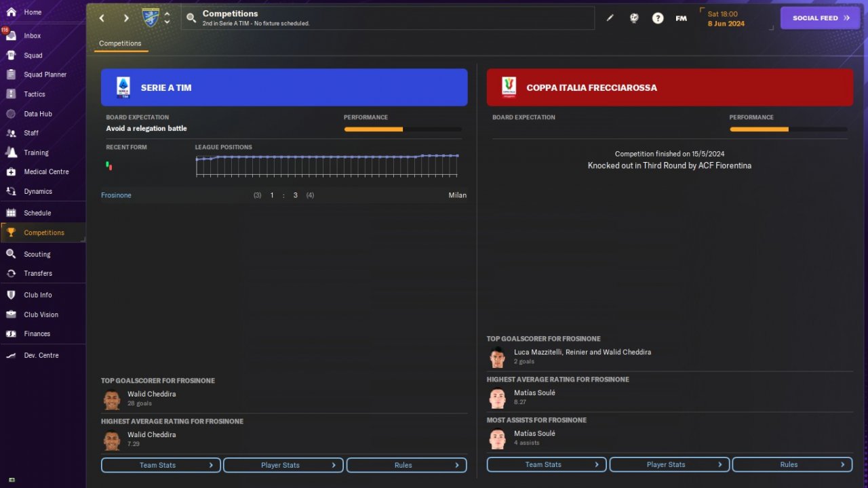
Task: Open the Schedule screen
Action: pyautogui.click(x=43, y=213)
